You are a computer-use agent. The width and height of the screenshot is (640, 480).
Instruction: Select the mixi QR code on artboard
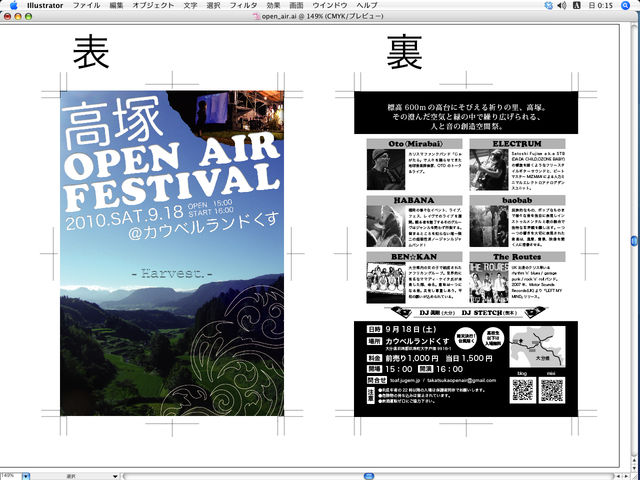pos(552,390)
